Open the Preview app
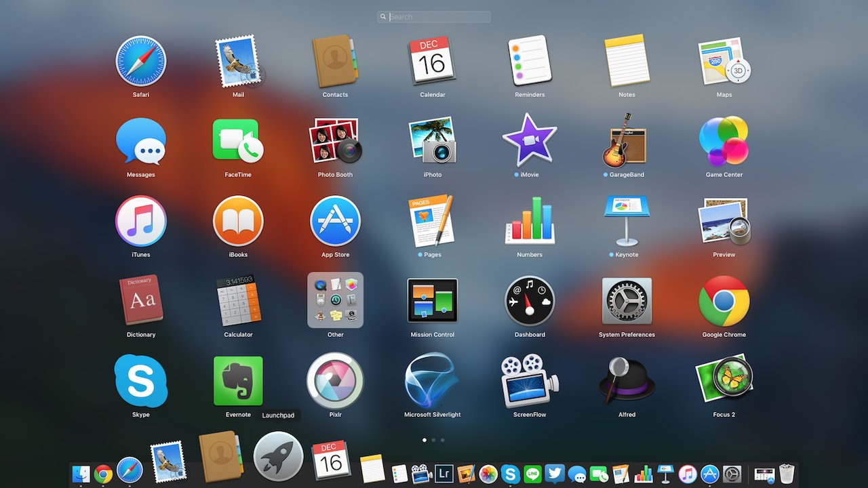Image resolution: width=868 pixels, height=488 pixels. coord(724,221)
